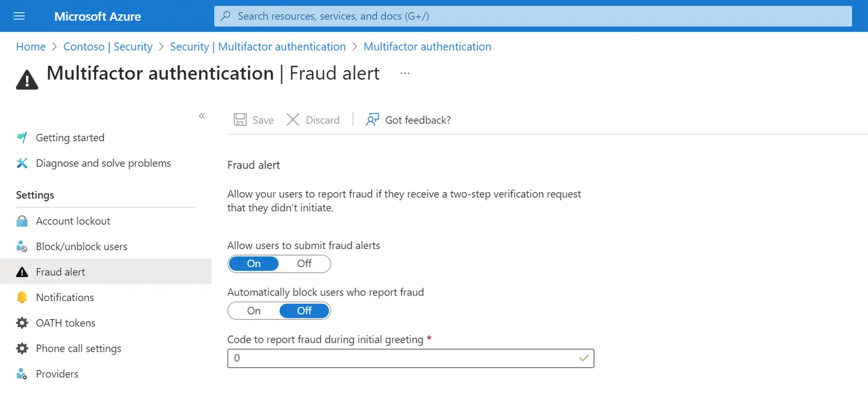
Task: Click the Diagnose and solve problems wrench icon
Action: (x=22, y=163)
